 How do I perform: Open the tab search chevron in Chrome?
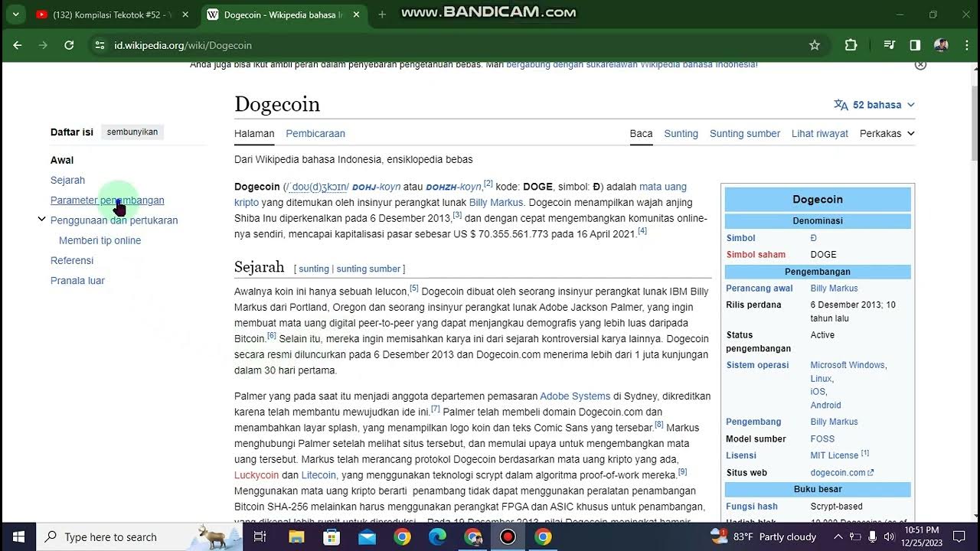coord(15,15)
